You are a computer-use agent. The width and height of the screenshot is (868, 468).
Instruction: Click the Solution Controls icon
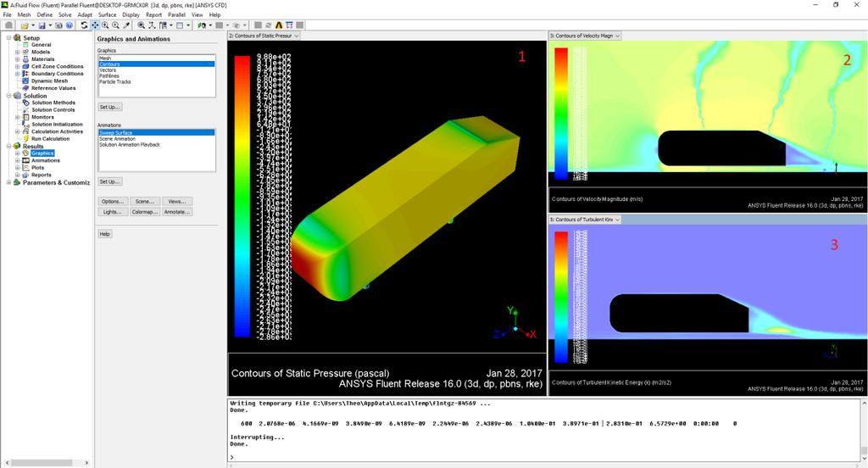(x=25, y=109)
